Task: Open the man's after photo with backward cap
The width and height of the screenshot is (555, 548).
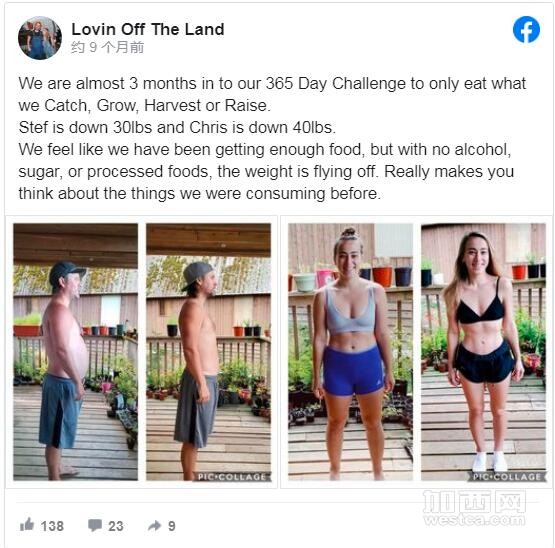Action: 208,352
